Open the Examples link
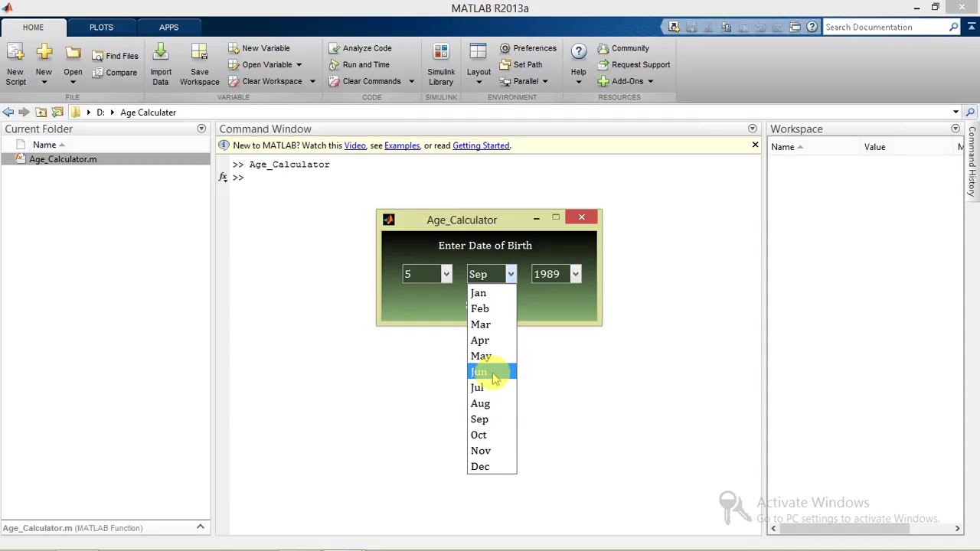 tap(402, 145)
